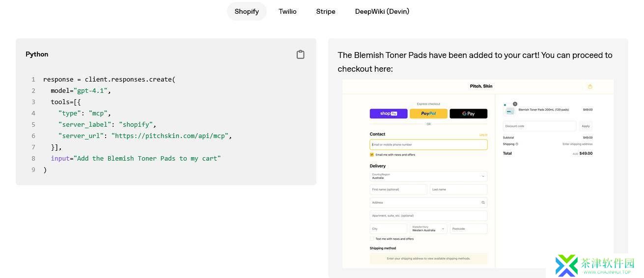Switch to the DeepWiki (Devin) tab
644x278 pixels.
coord(382,11)
